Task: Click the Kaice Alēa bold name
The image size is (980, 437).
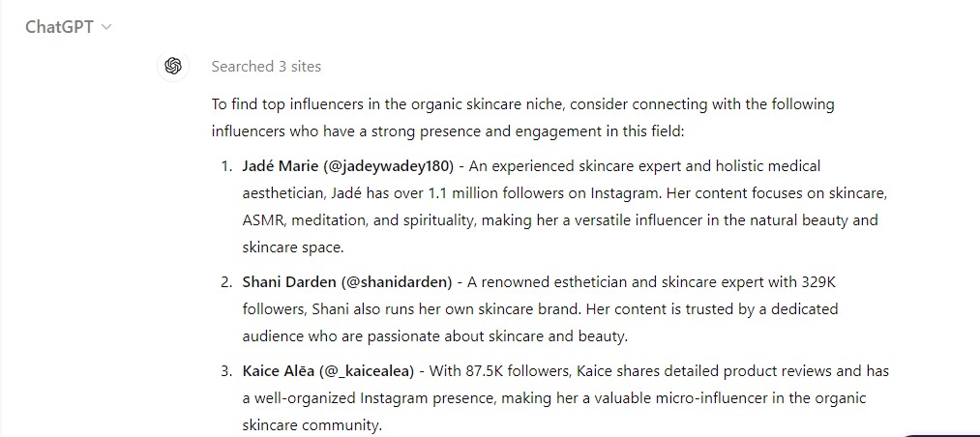Action: pyautogui.click(x=278, y=371)
